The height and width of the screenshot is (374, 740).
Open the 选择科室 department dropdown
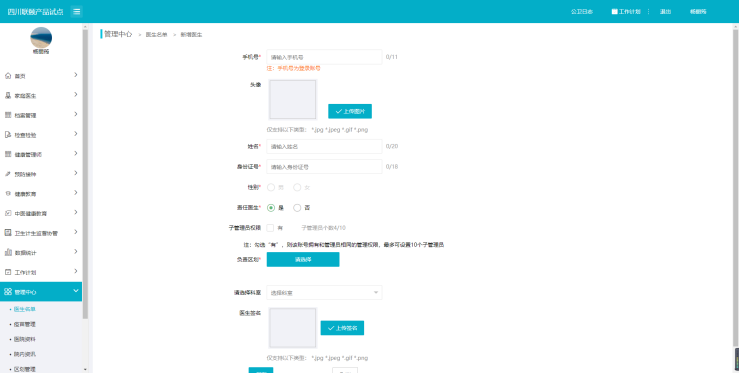pos(324,293)
